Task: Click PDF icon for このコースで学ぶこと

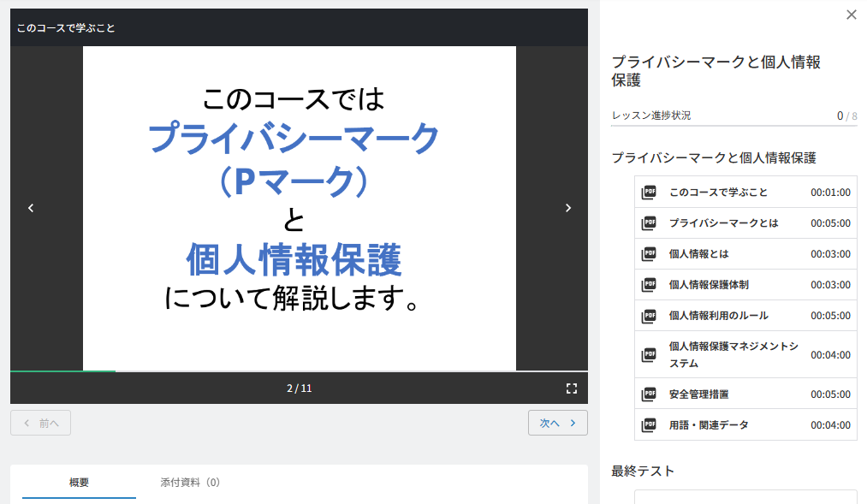Action: (x=649, y=193)
